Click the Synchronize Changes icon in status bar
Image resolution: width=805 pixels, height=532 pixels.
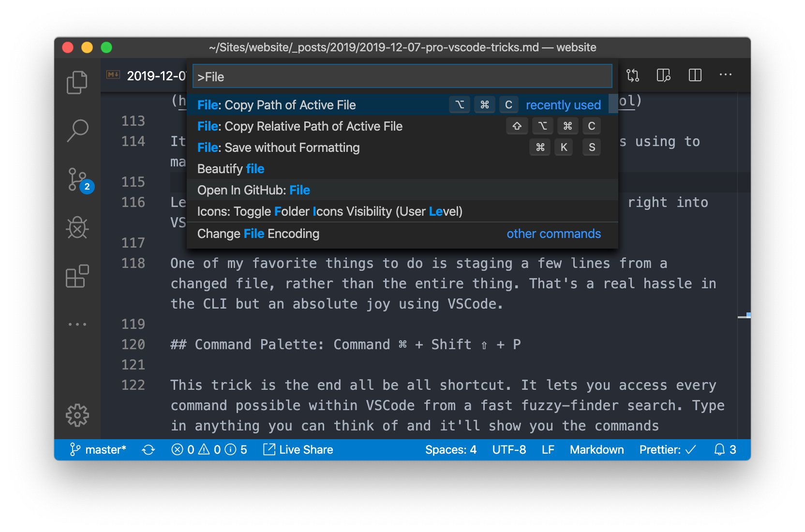(148, 450)
